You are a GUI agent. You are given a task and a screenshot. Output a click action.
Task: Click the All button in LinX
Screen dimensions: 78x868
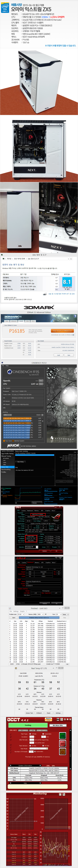click(x=46, y=614)
